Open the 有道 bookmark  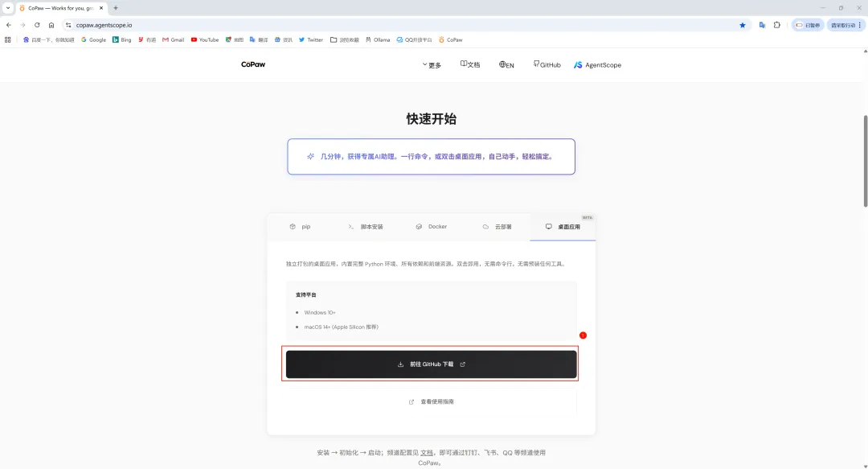147,40
